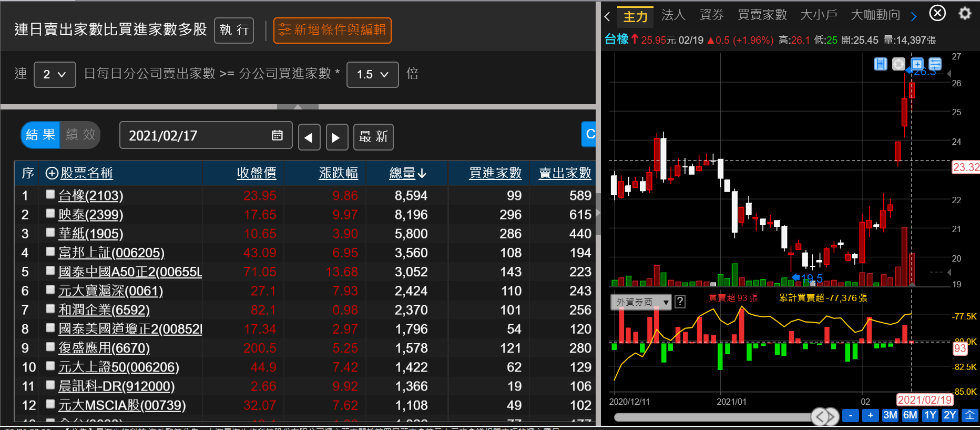Tick the checkbox next to 華紙(1905)
The width and height of the screenshot is (980, 430).
click(x=50, y=232)
